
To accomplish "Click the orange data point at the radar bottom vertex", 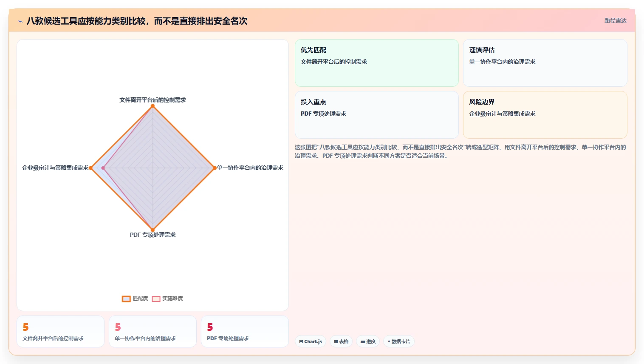I will tap(153, 230).
